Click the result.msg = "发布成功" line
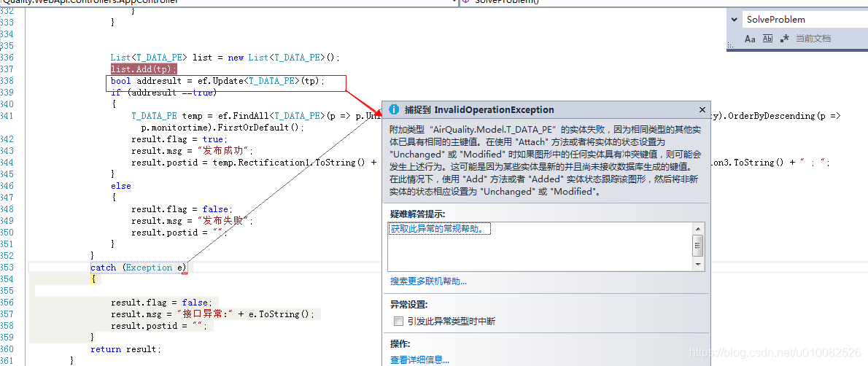The height and width of the screenshot is (366, 868). [x=192, y=151]
